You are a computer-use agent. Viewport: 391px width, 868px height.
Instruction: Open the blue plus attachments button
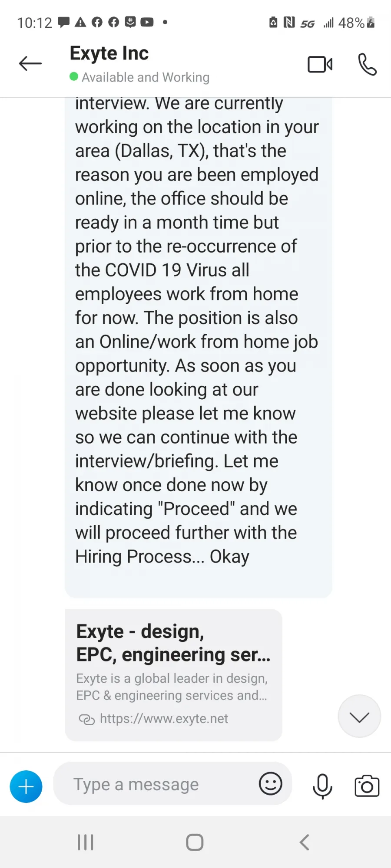pyautogui.click(x=26, y=786)
